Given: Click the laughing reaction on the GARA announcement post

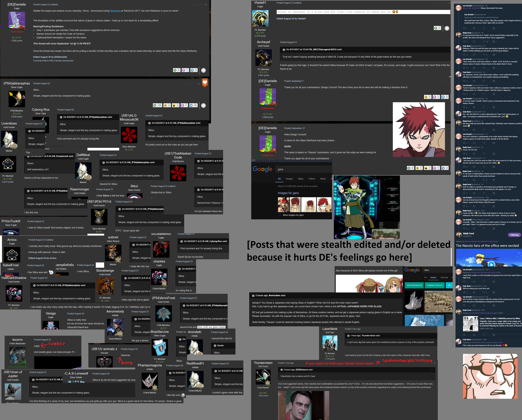Looking at the screenshot, I should (x=428, y=168).
